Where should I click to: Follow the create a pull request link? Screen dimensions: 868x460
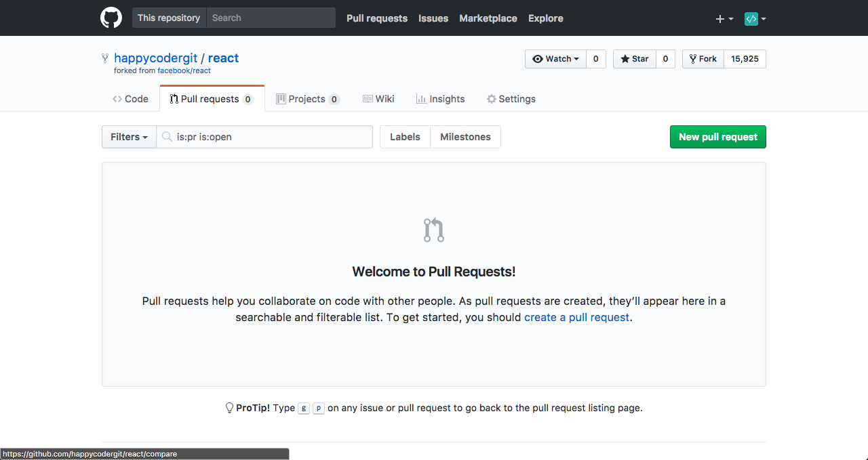[x=576, y=317]
